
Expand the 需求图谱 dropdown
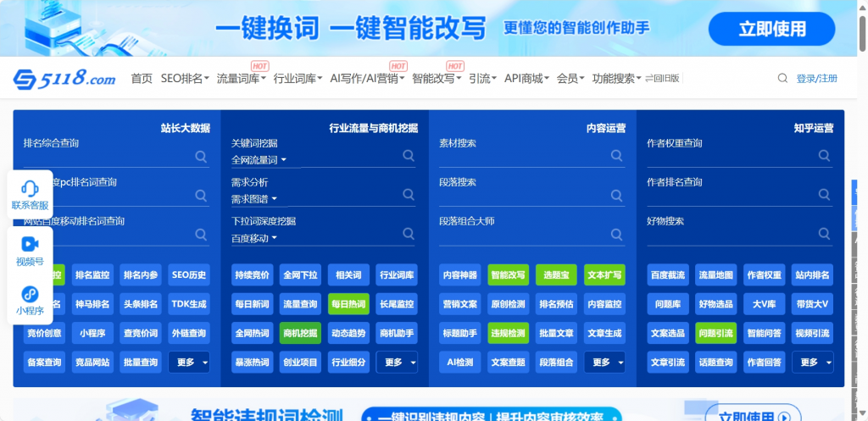(254, 199)
